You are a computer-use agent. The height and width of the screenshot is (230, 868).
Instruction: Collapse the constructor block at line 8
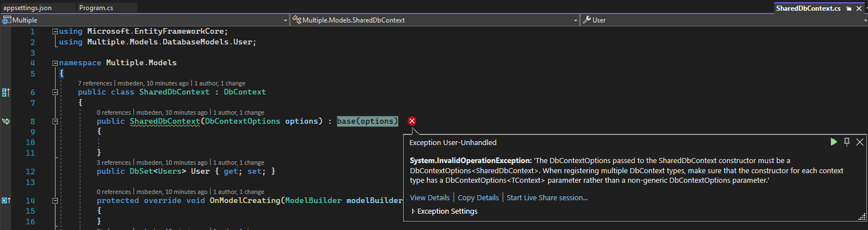tap(55, 121)
